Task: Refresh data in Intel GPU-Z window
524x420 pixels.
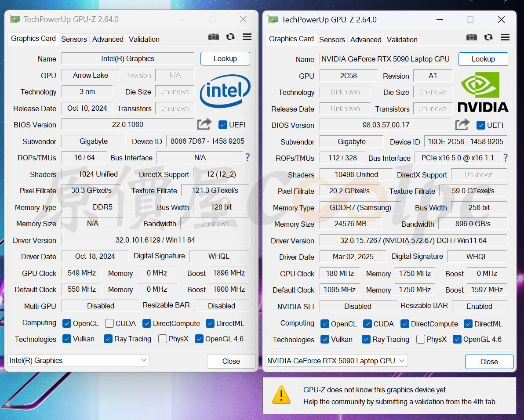Action: tap(230, 37)
